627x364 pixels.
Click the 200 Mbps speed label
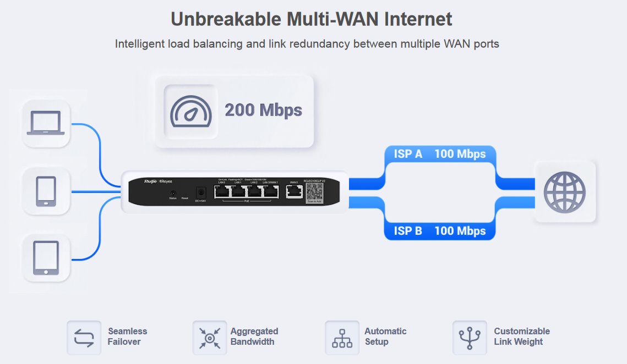click(x=263, y=111)
